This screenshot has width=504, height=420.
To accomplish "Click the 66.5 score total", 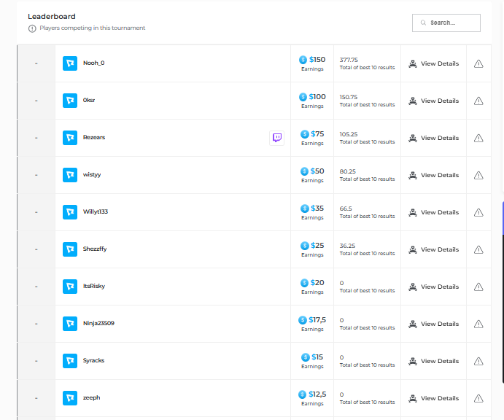I will [x=346, y=209].
